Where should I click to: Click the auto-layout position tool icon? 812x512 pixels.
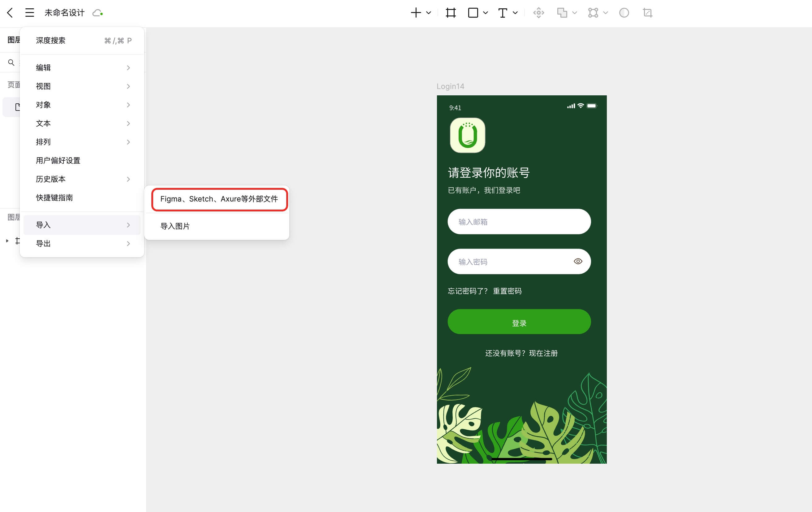pos(538,12)
